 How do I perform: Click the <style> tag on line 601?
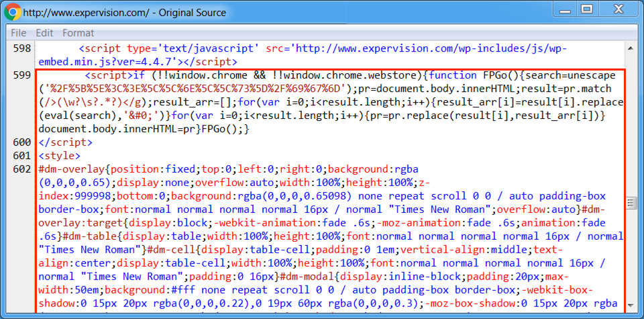(x=59, y=156)
